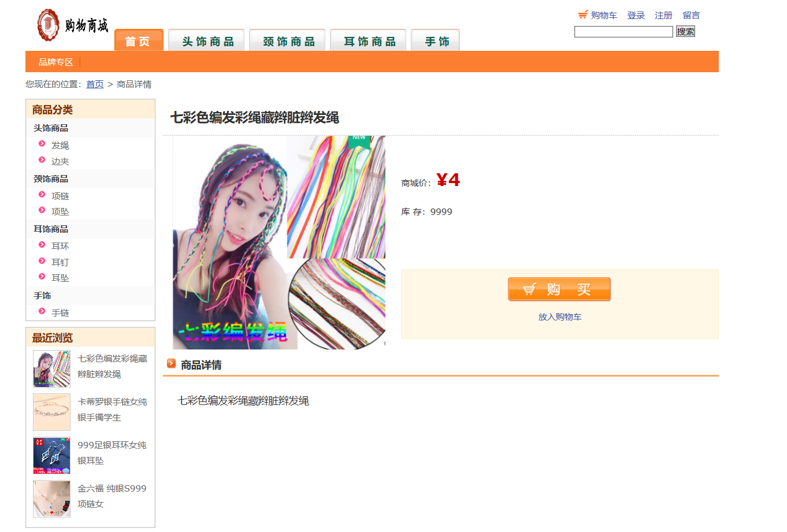Click the pink bullet icon beside 项链
The height and width of the screenshot is (532, 787).
click(42, 195)
